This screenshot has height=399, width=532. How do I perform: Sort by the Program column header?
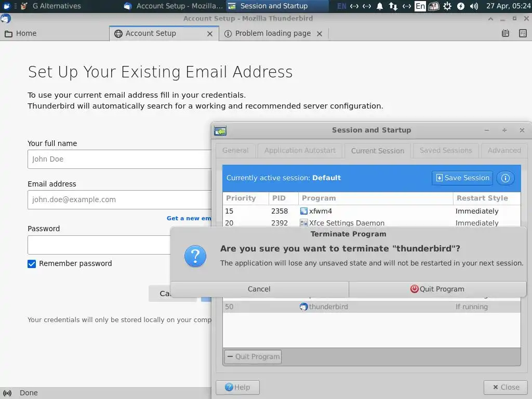point(376,198)
